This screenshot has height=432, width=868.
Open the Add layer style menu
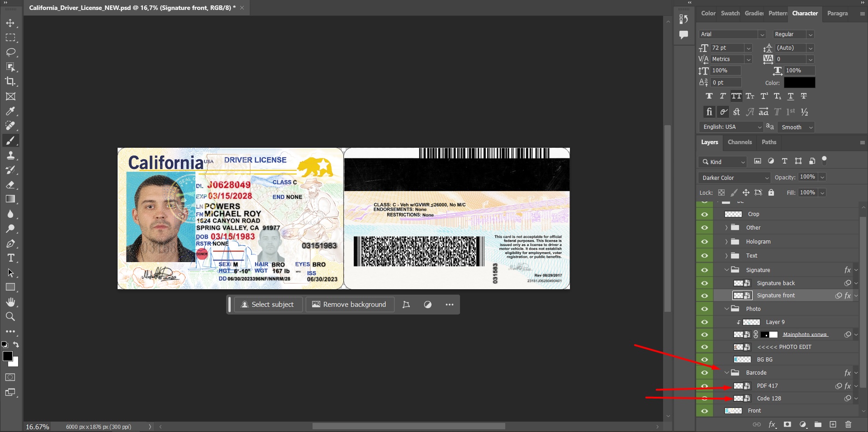(773, 425)
